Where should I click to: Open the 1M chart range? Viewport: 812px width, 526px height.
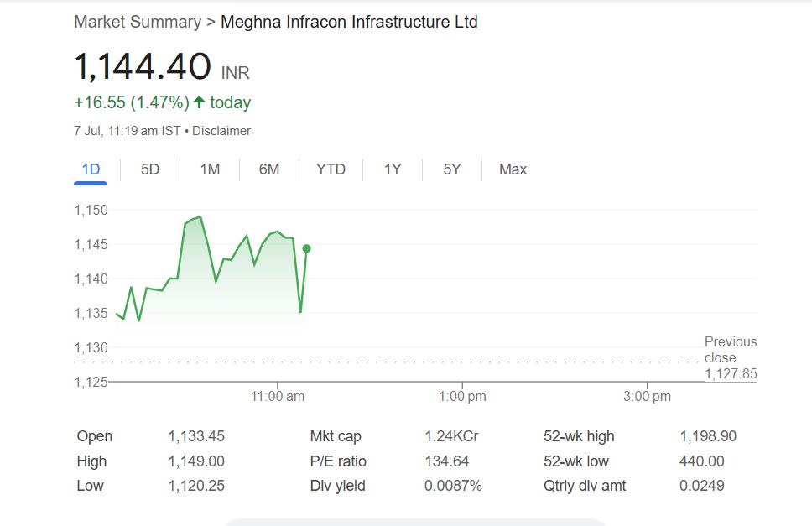point(210,169)
